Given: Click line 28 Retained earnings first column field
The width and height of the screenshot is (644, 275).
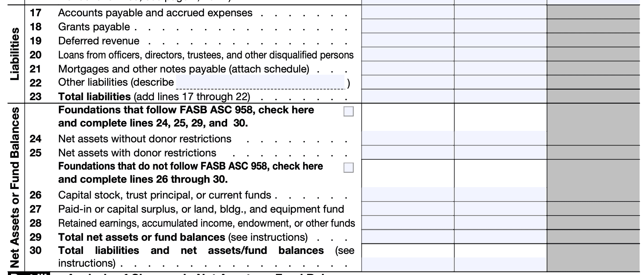Looking at the screenshot, I should [408, 223].
